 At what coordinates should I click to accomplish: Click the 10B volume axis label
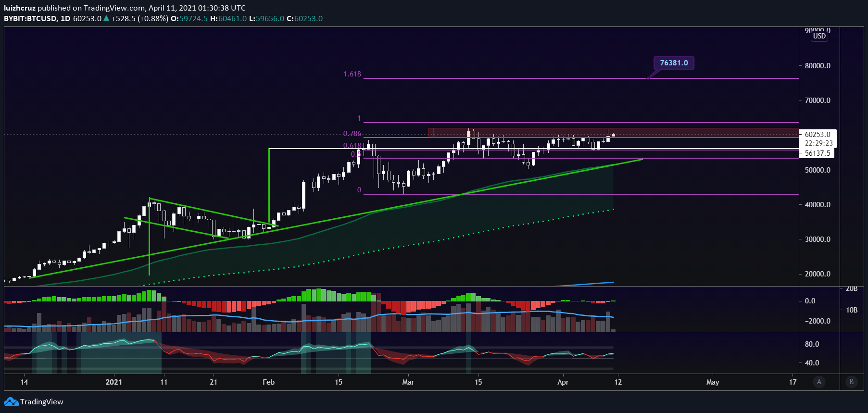tap(852, 310)
